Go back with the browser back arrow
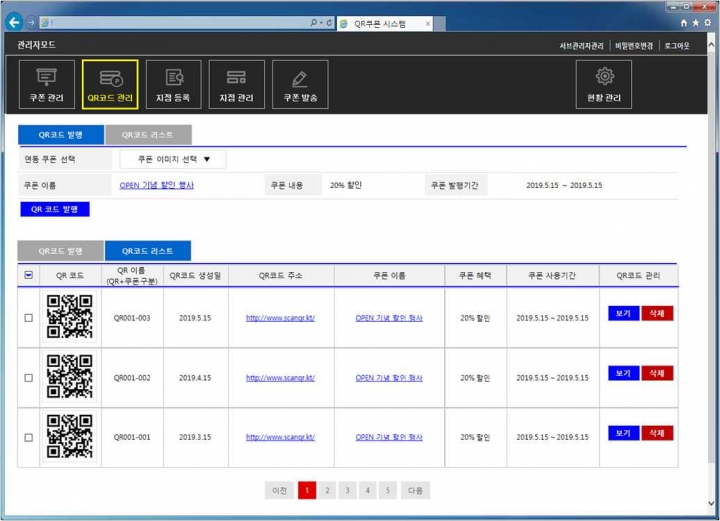Image resolution: width=720 pixels, height=521 pixels. [x=14, y=22]
